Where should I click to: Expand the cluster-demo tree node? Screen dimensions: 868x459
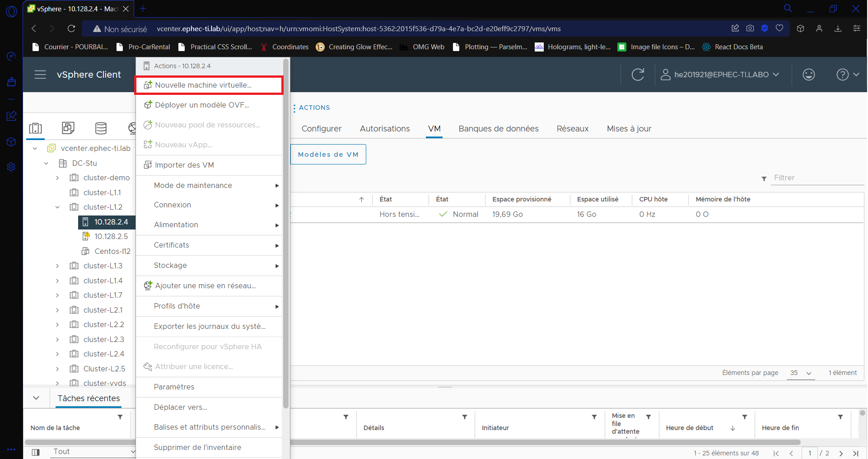tap(57, 178)
